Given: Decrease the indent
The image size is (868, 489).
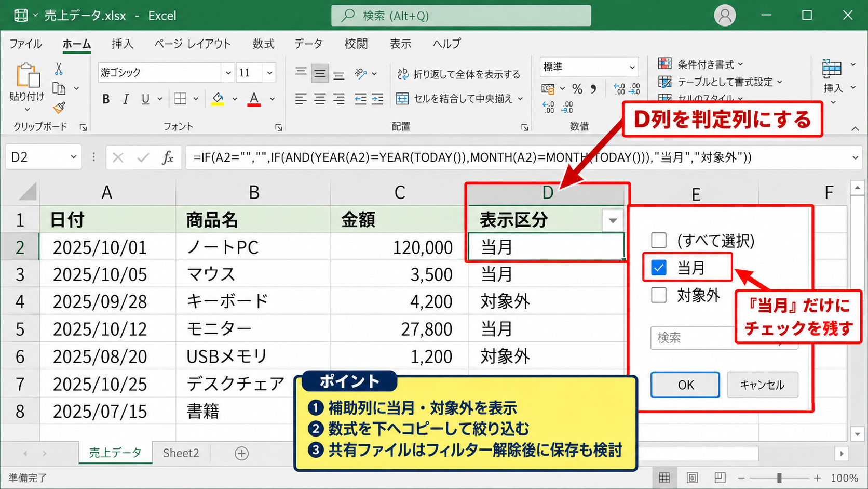Looking at the screenshot, I should click(x=360, y=99).
